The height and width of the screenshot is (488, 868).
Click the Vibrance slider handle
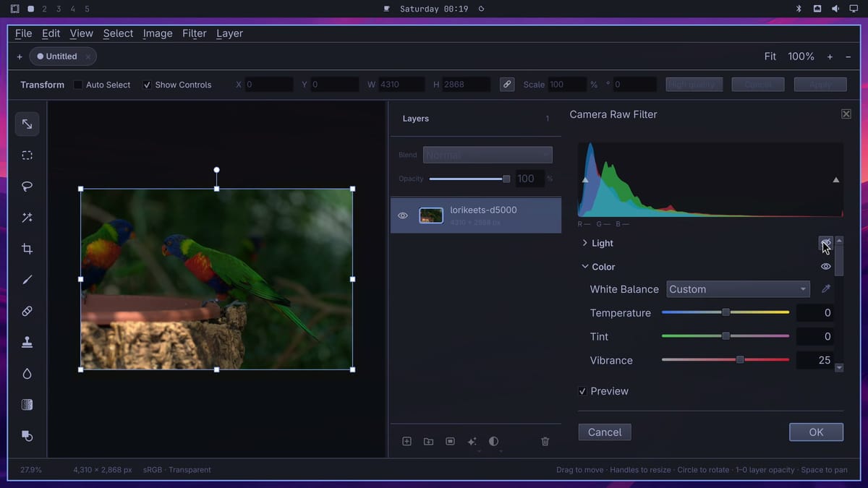[740, 360]
